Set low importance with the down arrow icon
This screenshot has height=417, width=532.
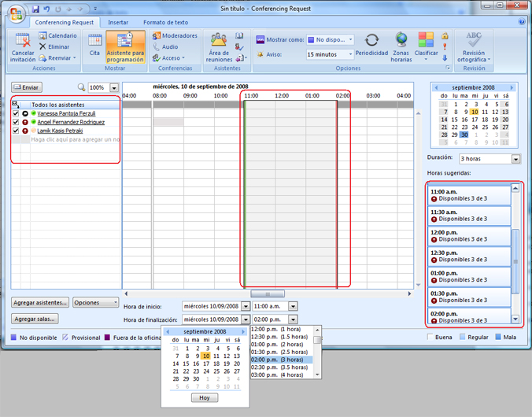(x=445, y=58)
